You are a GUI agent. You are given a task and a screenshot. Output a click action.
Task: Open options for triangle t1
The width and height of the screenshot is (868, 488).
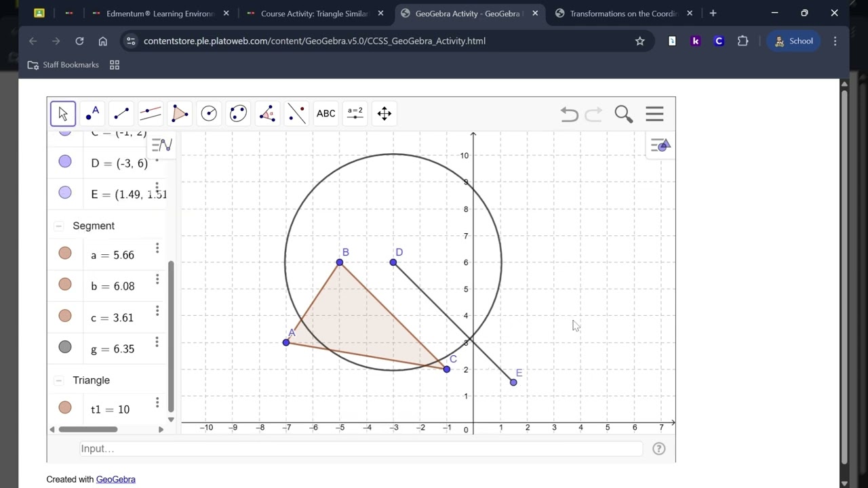(157, 403)
